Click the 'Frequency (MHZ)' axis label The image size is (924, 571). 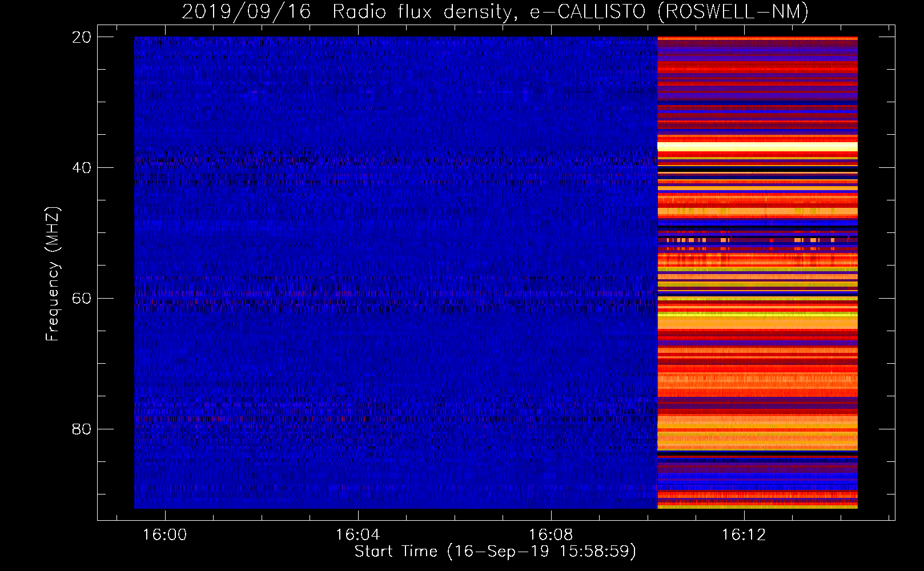(53, 274)
